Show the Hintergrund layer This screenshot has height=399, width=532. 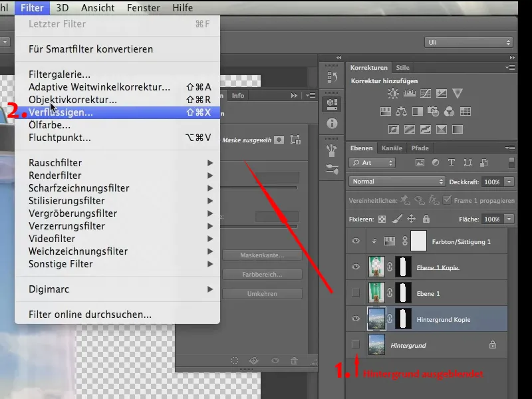point(356,344)
